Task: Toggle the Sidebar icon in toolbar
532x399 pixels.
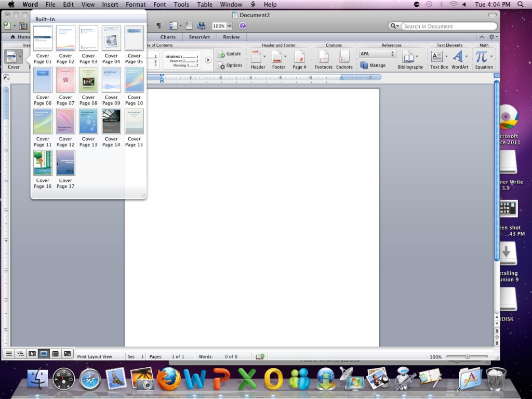Action: click(173, 26)
